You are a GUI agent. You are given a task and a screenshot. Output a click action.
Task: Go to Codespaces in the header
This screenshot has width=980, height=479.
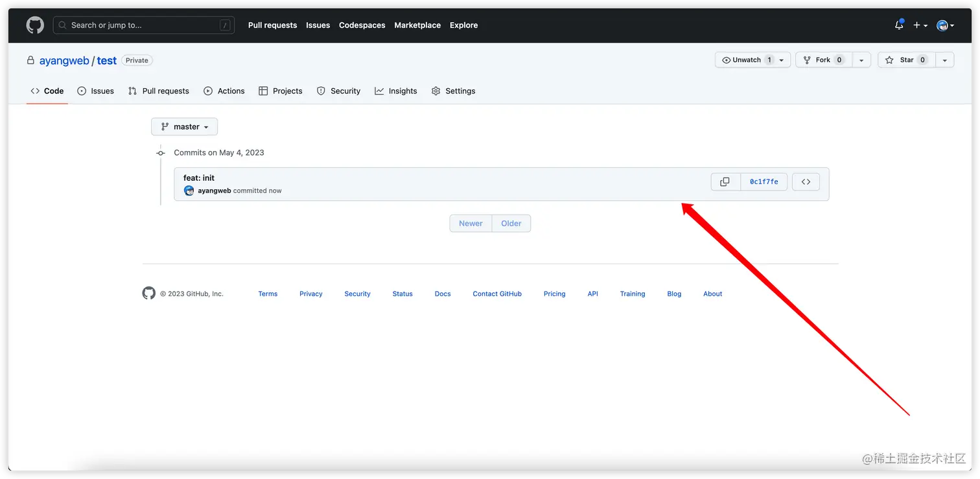click(362, 25)
